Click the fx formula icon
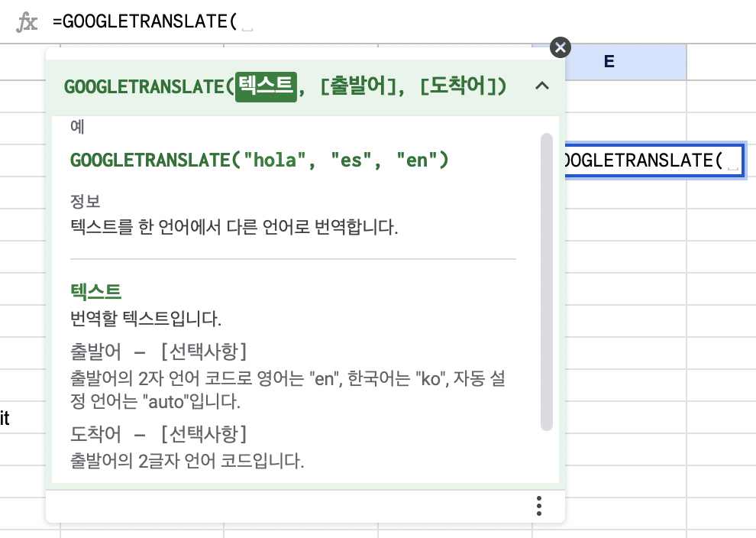 tap(27, 22)
